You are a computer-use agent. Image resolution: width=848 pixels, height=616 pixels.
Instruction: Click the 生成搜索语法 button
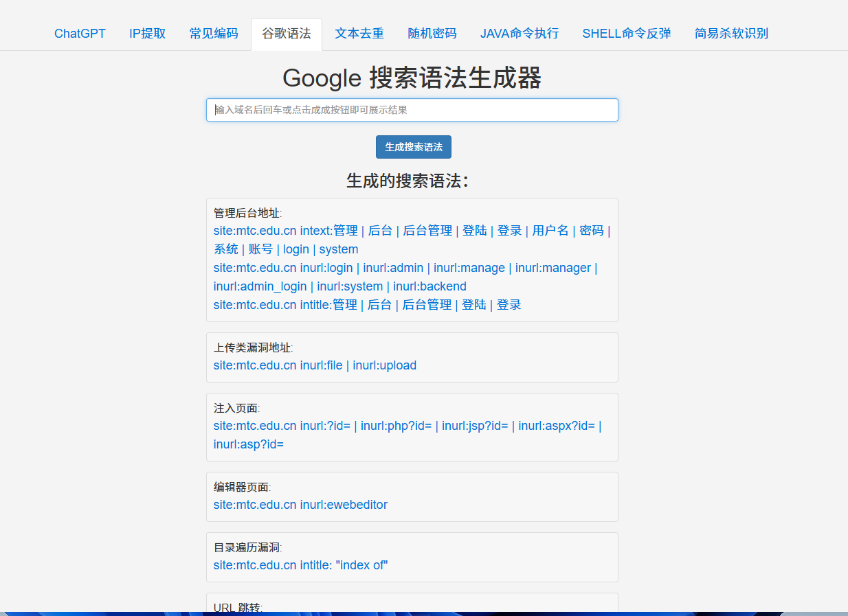click(414, 147)
